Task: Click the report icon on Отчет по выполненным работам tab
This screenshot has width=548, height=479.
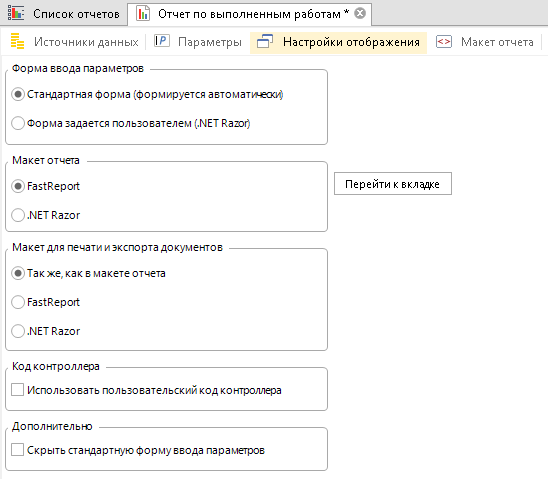Action: (x=143, y=14)
